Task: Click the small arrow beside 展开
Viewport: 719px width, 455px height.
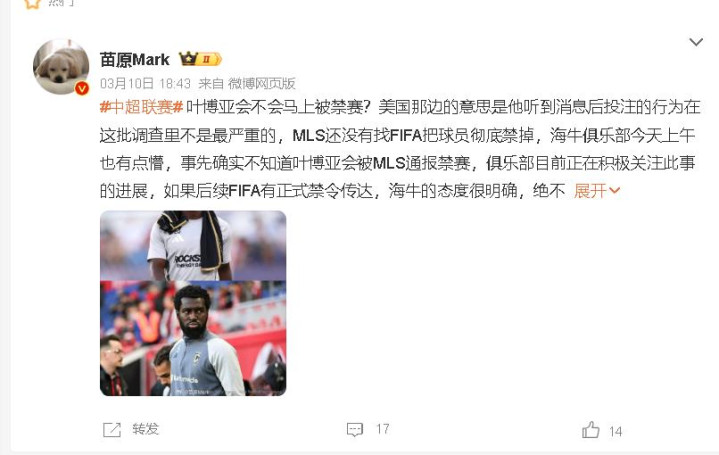Action: 614,190
